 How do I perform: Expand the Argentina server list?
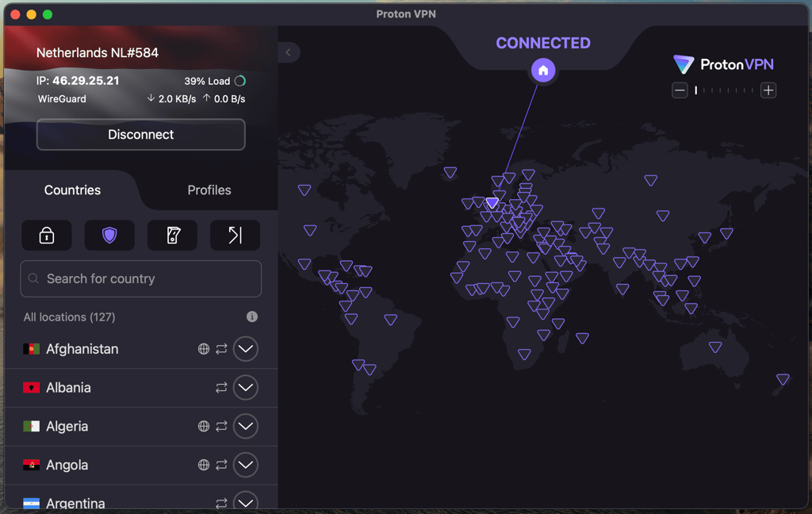(x=246, y=501)
